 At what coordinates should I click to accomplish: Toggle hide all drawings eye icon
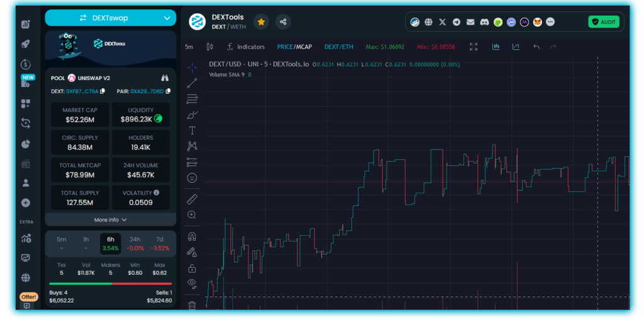192,283
